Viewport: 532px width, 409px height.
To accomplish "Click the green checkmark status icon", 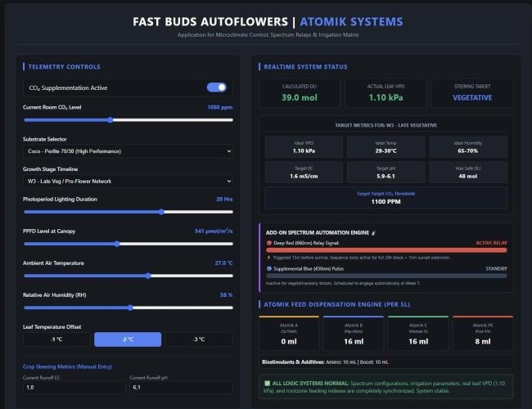I will coord(267,383).
